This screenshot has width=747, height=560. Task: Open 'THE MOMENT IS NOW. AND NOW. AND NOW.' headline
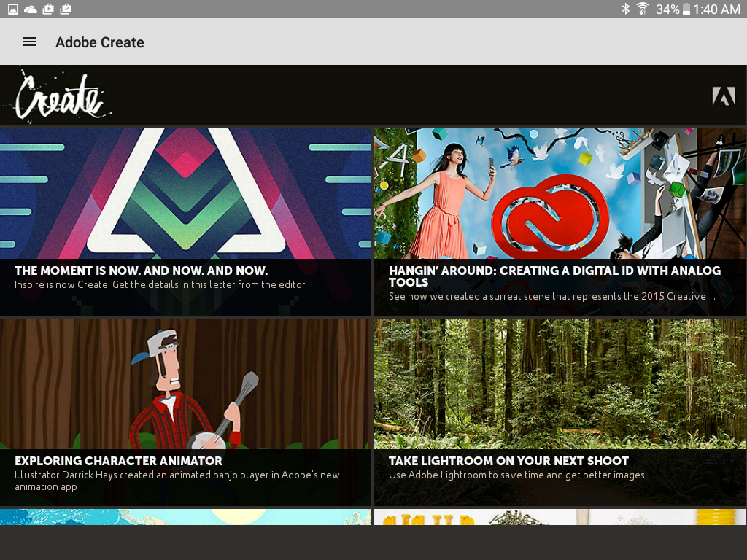click(x=141, y=271)
